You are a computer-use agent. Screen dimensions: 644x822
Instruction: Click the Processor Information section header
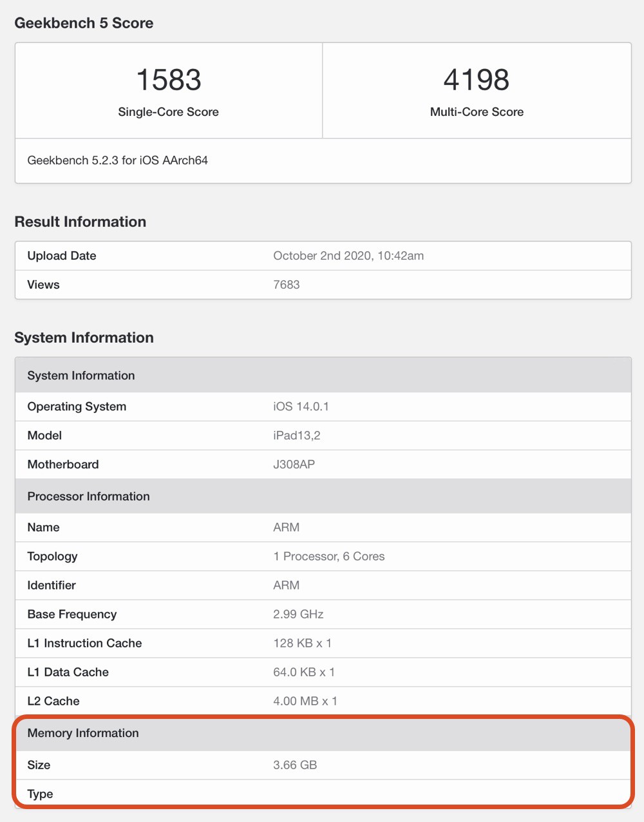tap(88, 496)
